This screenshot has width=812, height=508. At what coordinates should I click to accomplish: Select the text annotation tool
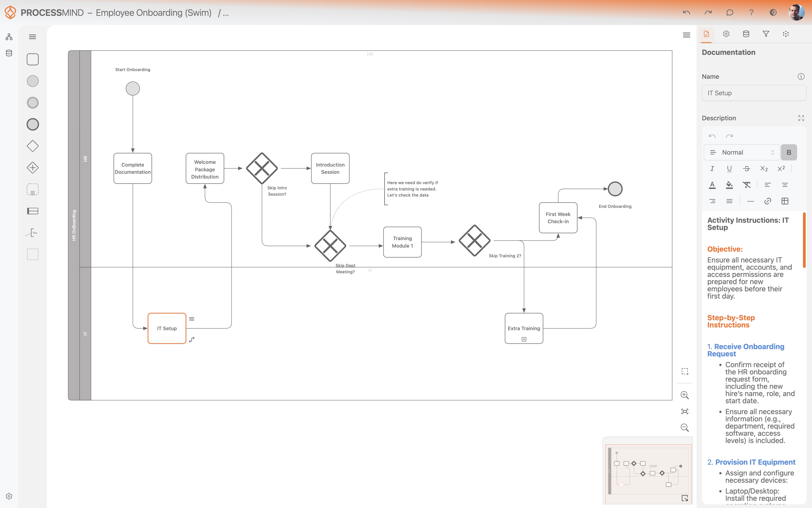[x=32, y=232]
